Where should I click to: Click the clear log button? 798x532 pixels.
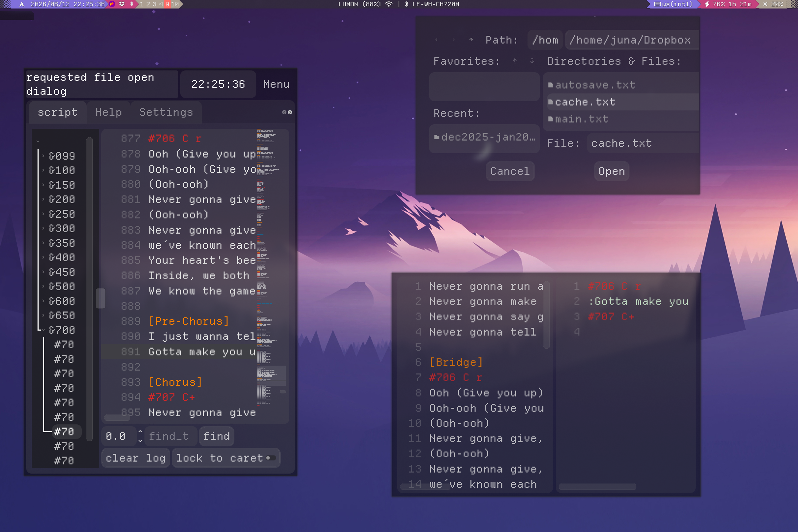coord(136,458)
